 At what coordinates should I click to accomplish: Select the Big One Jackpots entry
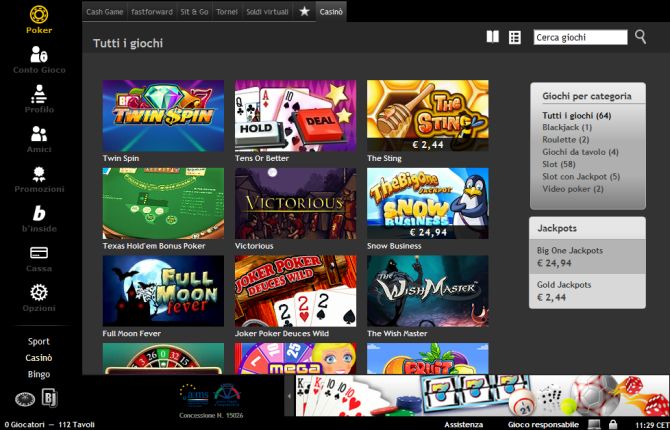[x=587, y=256]
